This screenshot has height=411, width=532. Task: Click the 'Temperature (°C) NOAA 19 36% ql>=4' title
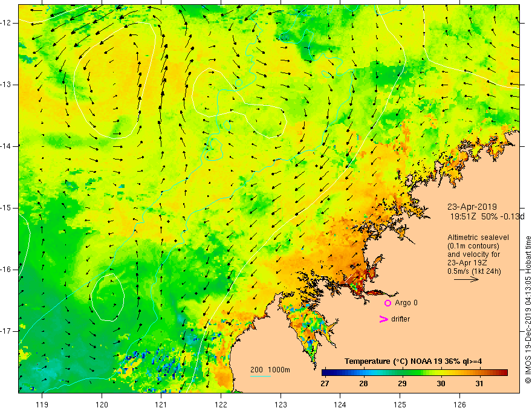tap(413, 361)
